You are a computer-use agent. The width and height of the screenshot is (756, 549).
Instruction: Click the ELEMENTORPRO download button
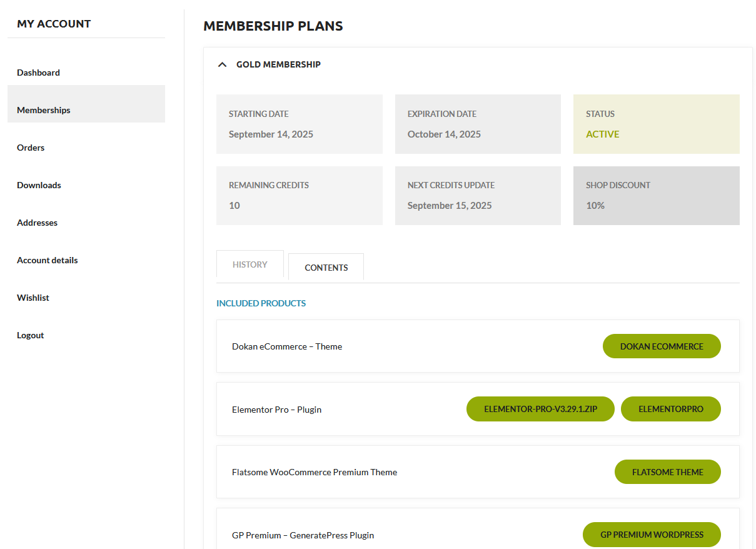(x=670, y=410)
